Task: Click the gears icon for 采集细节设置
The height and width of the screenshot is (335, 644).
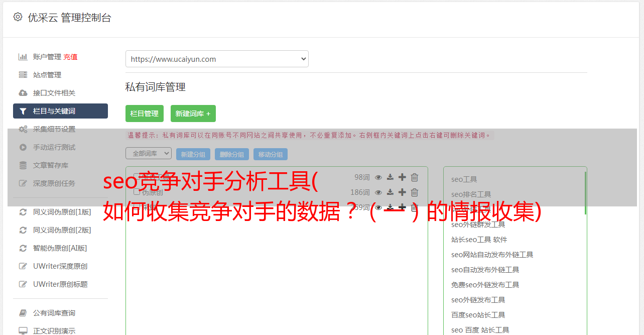Action: point(23,129)
